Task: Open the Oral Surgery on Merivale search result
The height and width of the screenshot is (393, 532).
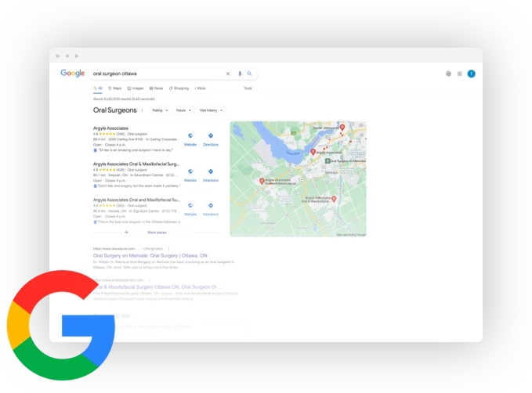Action: click(150, 256)
